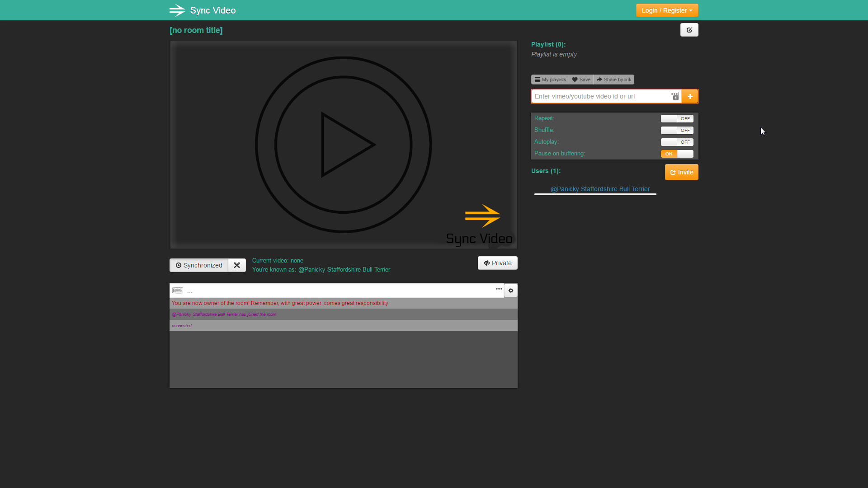Open My playlists menu
The image size is (868, 488).
[x=550, y=80]
